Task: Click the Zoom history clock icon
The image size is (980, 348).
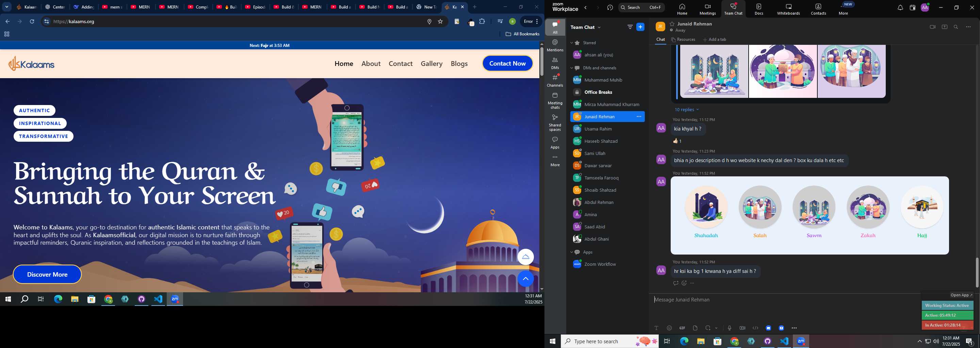Action: point(610,7)
